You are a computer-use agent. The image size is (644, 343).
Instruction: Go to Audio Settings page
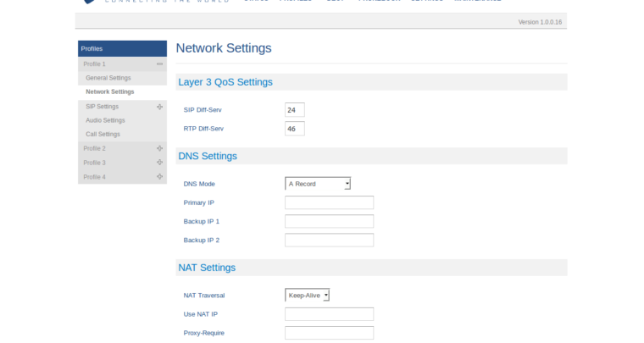(105, 120)
